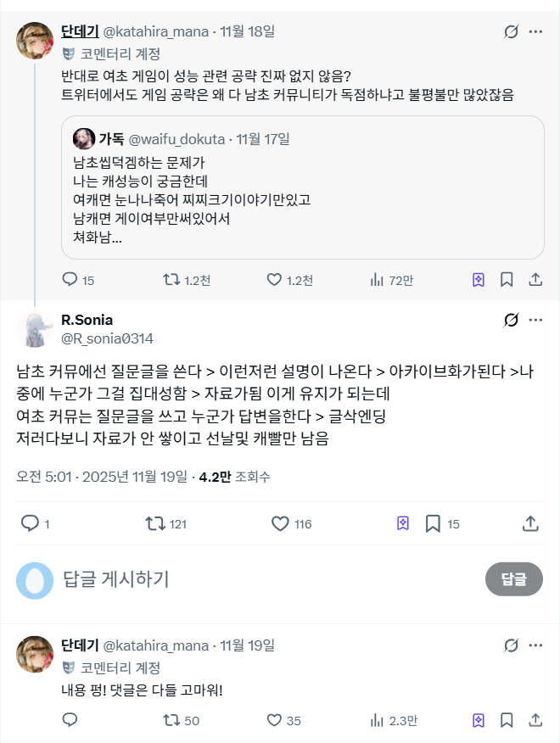Image resolution: width=560 pixels, height=743 pixels.
Task: Click reply icon showing 15 replies
Action: (x=70, y=279)
